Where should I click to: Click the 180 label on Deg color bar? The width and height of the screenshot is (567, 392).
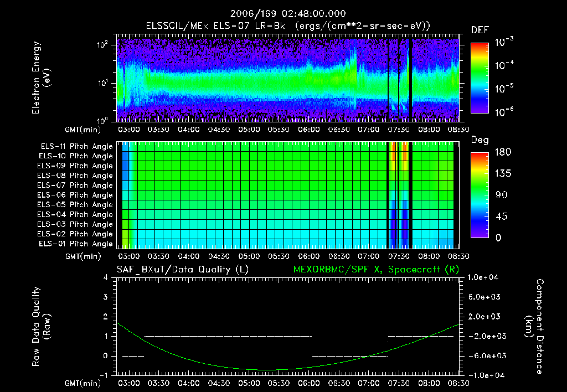pyautogui.click(x=503, y=152)
